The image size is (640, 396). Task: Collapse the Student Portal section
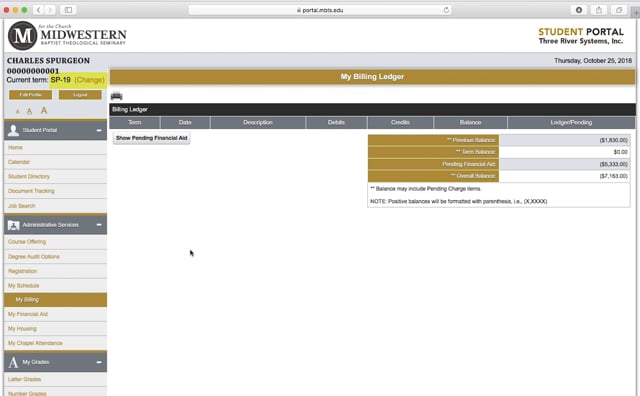[x=99, y=130]
